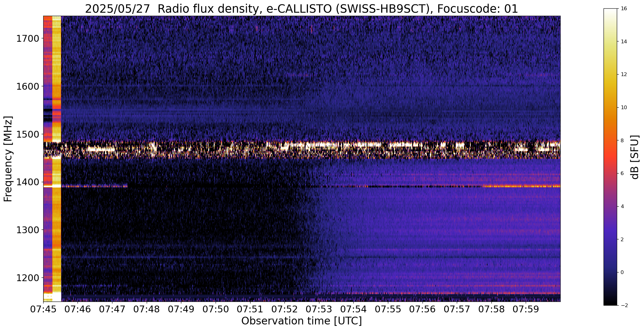The image size is (644, 330).
Task: Click the 07:56 time tick label
Action: click(422, 309)
